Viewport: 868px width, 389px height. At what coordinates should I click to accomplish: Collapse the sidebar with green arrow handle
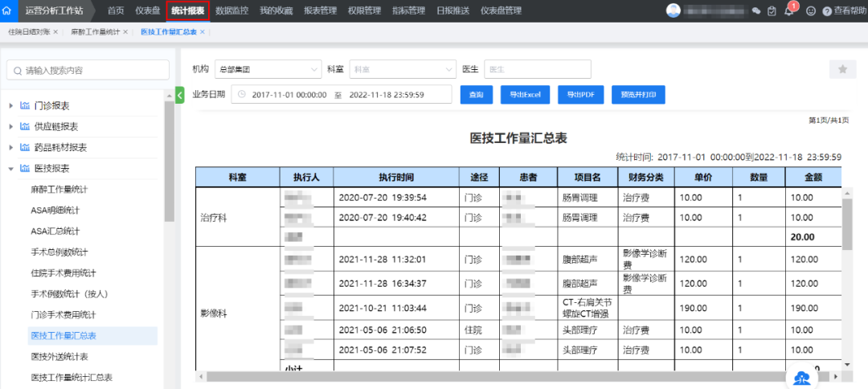[179, 95]
